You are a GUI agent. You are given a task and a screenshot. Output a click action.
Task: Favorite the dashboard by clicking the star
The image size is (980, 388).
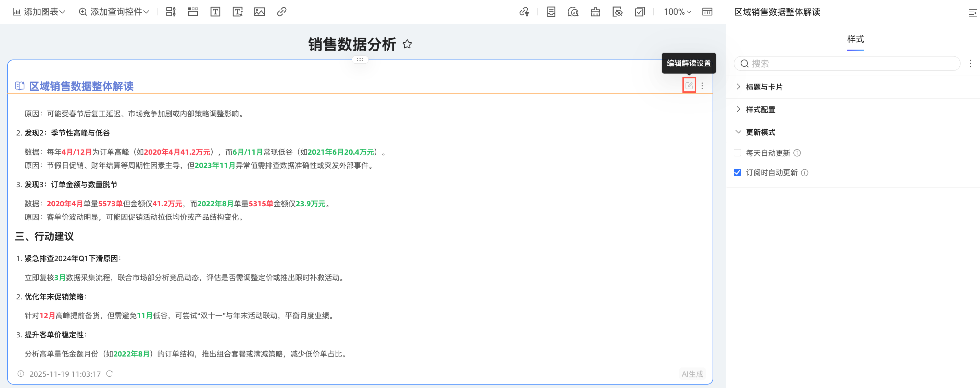tap(407, 44)
